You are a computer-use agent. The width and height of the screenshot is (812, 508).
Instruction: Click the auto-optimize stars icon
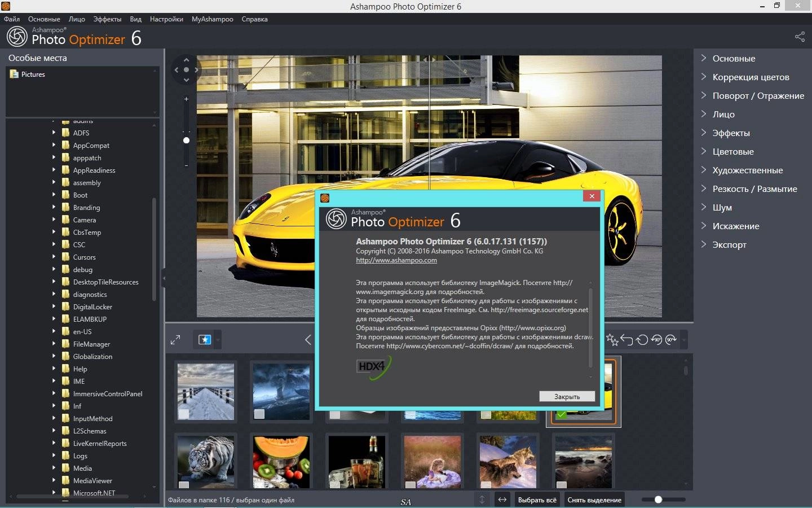point(612,339)
